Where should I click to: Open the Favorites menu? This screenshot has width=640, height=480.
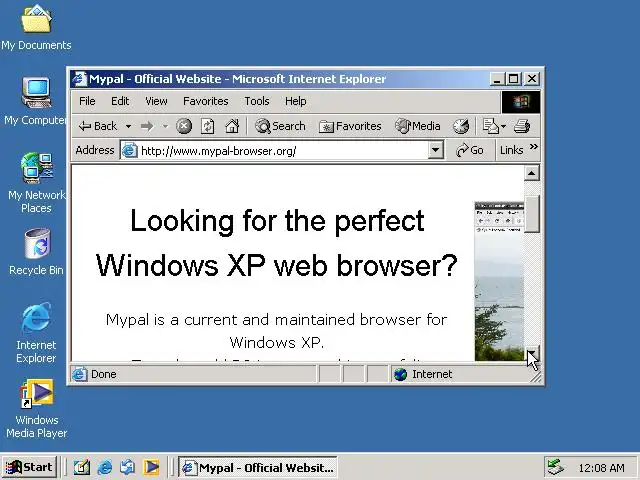206,101
